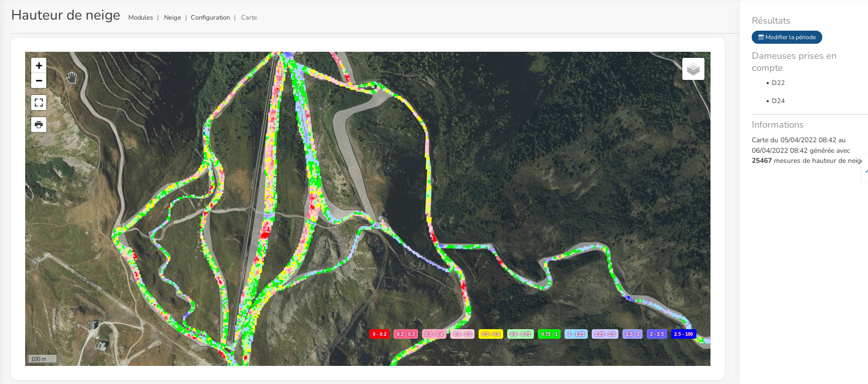Open Configuration breadcrumb link

[x=210, y=18]
